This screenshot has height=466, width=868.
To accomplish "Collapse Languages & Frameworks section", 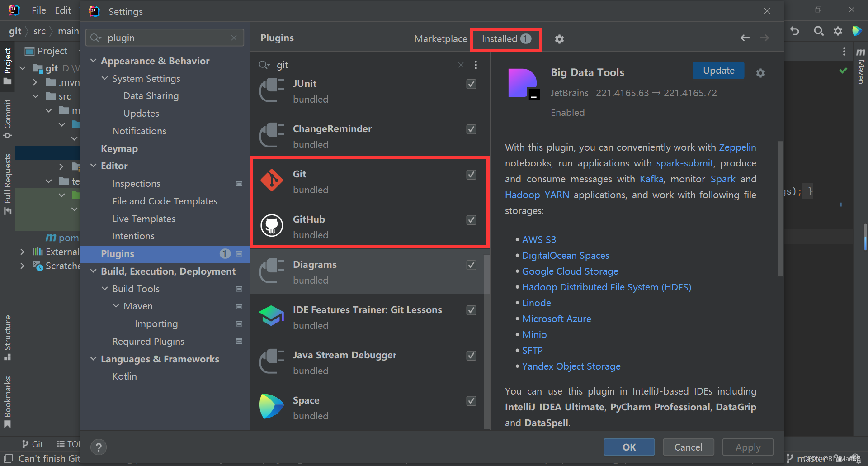I will point(94,359).
